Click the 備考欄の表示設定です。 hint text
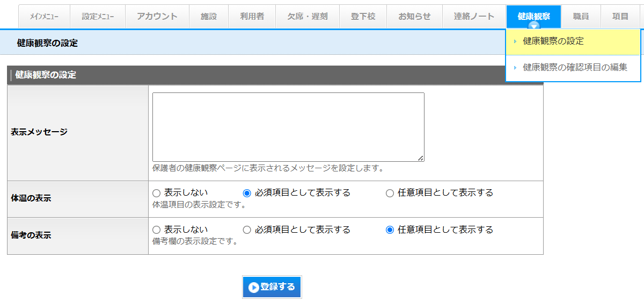644x308 pixels. (195, 241)
